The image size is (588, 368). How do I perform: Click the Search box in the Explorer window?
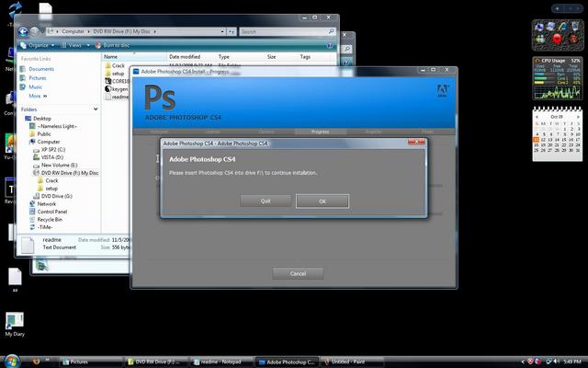[x=287, y=31]
